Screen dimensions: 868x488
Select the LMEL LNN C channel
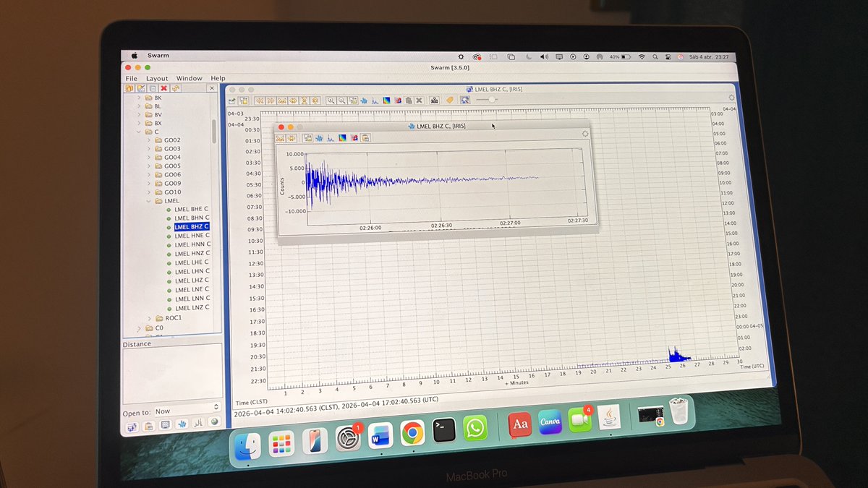coord(192,298)
